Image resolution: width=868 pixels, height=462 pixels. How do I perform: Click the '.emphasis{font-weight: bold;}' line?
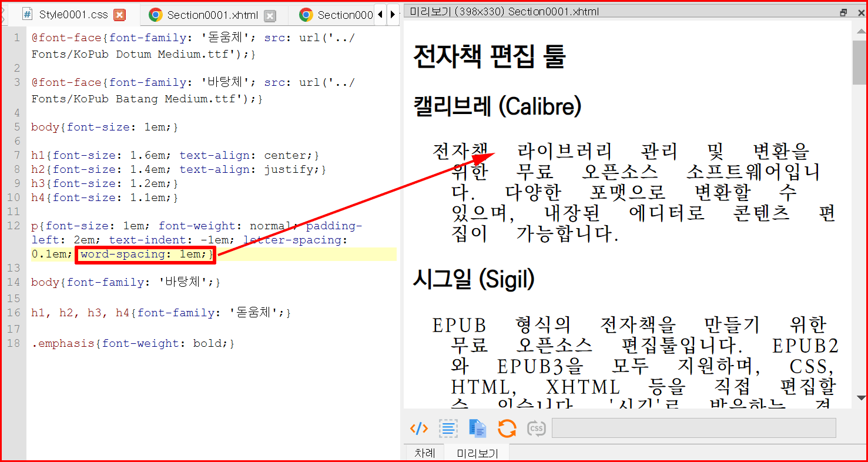click(133, 343)
